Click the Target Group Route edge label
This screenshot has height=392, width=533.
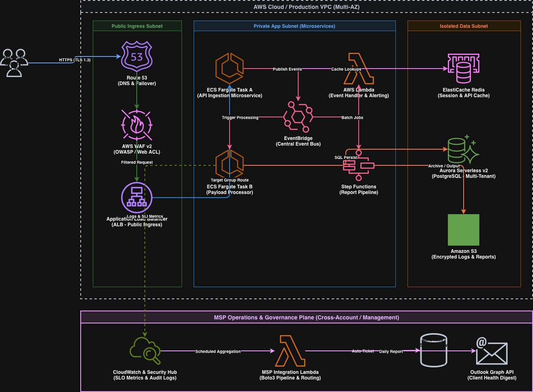[230, 180]
